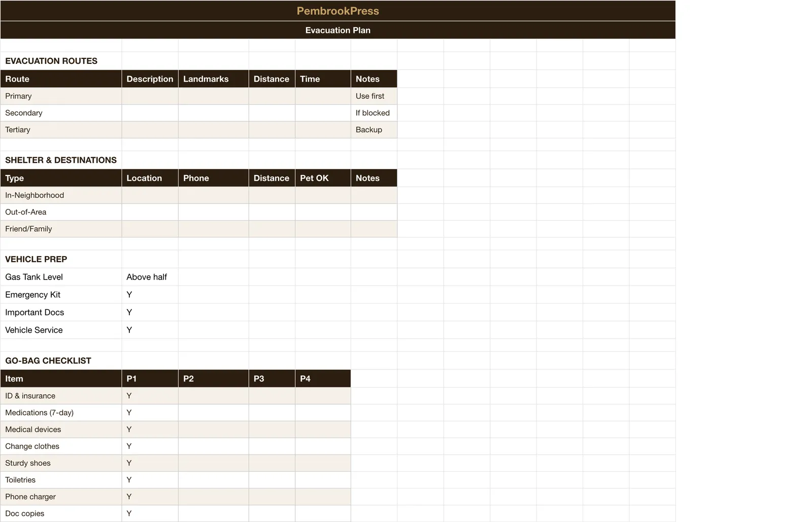Image resolution: width=812 pixels, height=522 pixels.
Task: Select the Description column header
Action: pyautogui.click(x=150, y=79)
